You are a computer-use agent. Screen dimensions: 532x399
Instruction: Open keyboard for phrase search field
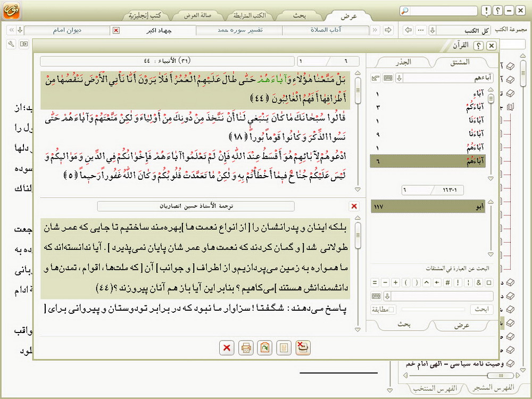tap(376, 296)
